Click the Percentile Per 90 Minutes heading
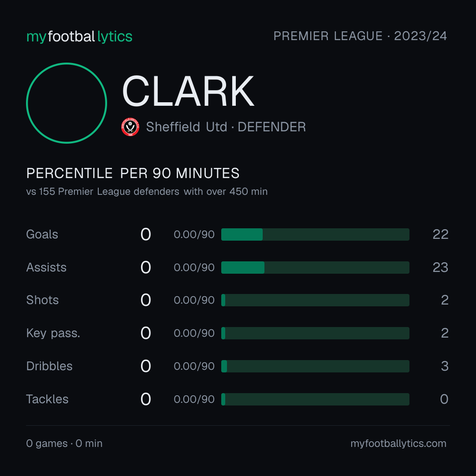 point(133,173)
